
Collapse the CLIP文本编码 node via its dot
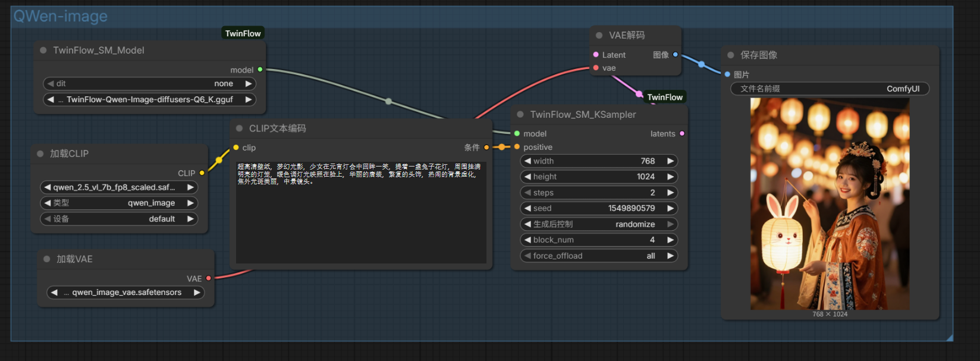tap(240, 128)
